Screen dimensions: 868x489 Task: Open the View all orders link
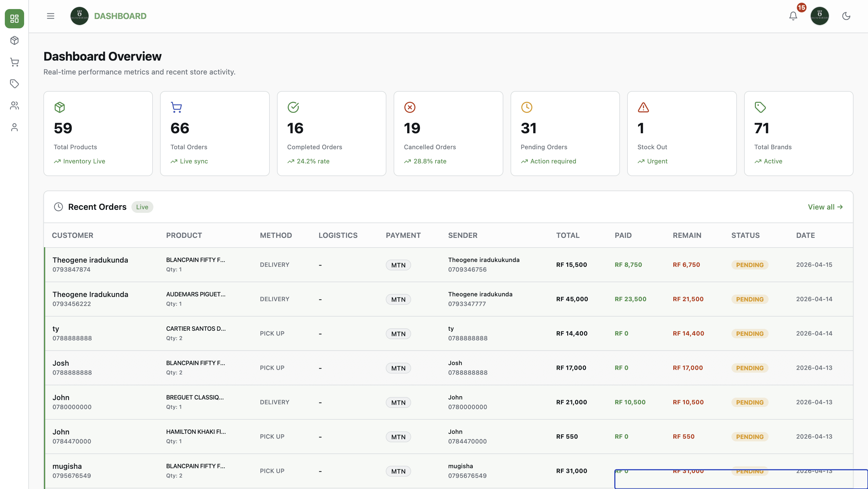825,207
